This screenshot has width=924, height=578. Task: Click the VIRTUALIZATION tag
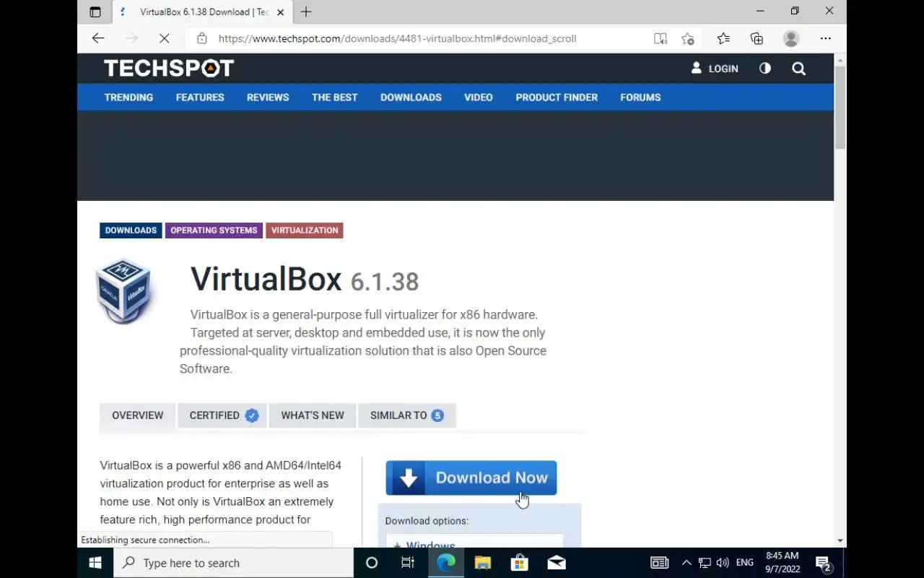pos(305,230)
